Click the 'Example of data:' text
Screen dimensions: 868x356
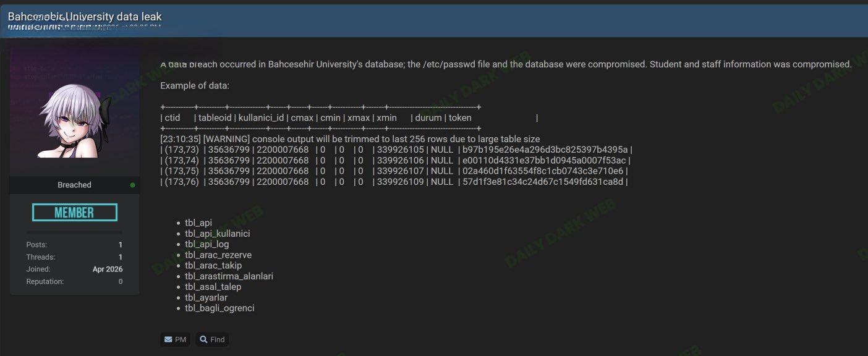coord(195,86)
